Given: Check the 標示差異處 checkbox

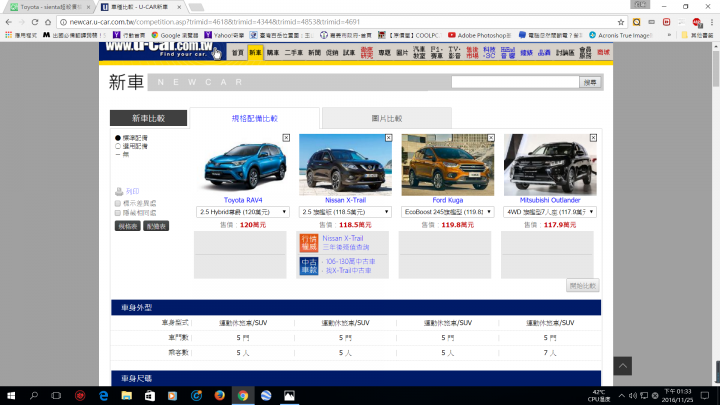Looking at the screenshot, I should click(118, 203).
